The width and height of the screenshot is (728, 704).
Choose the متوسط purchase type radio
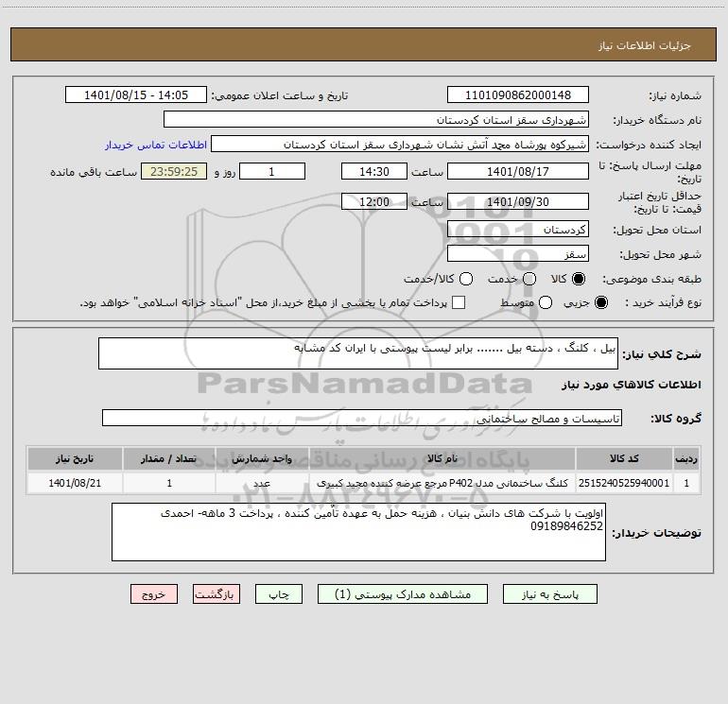coord(546,302)
